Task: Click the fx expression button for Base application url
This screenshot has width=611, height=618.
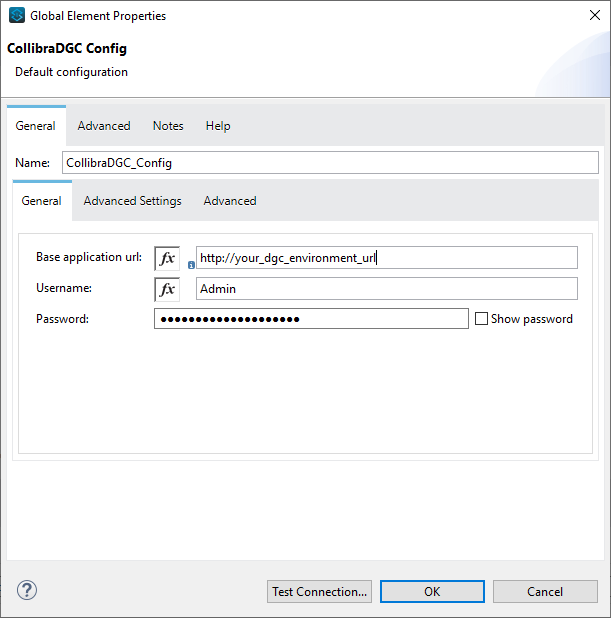Action: click(167, 258)
